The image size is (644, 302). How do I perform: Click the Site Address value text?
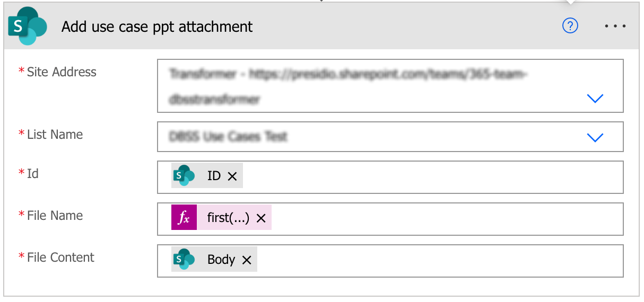pos(349,86)
